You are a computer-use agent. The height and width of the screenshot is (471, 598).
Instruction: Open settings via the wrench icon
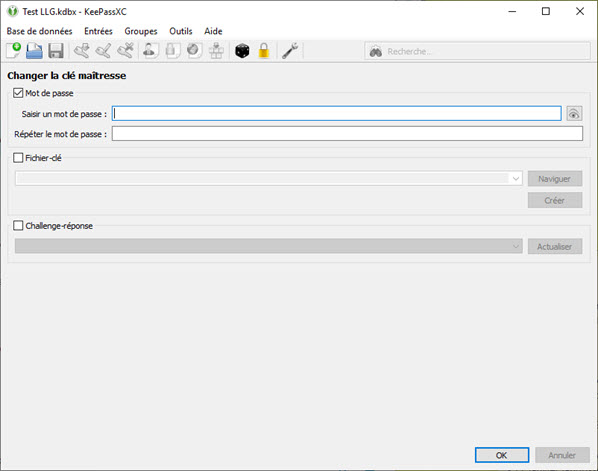290,51
